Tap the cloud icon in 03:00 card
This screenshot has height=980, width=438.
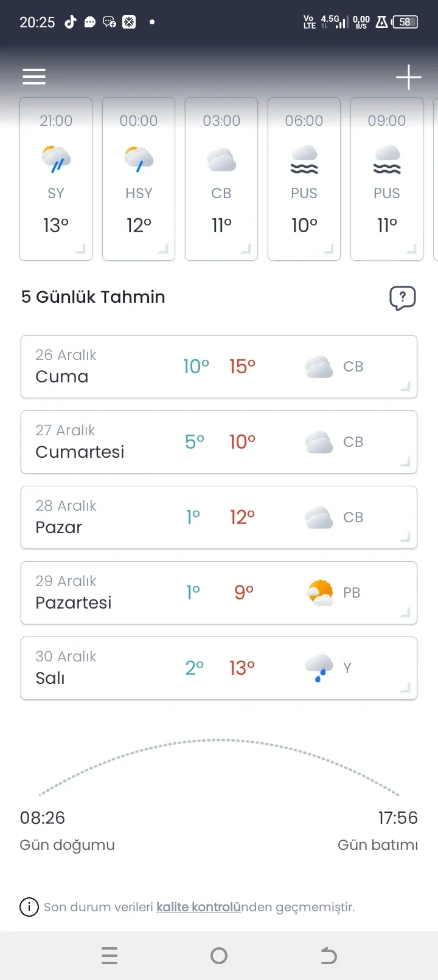[x=221, y=159]
